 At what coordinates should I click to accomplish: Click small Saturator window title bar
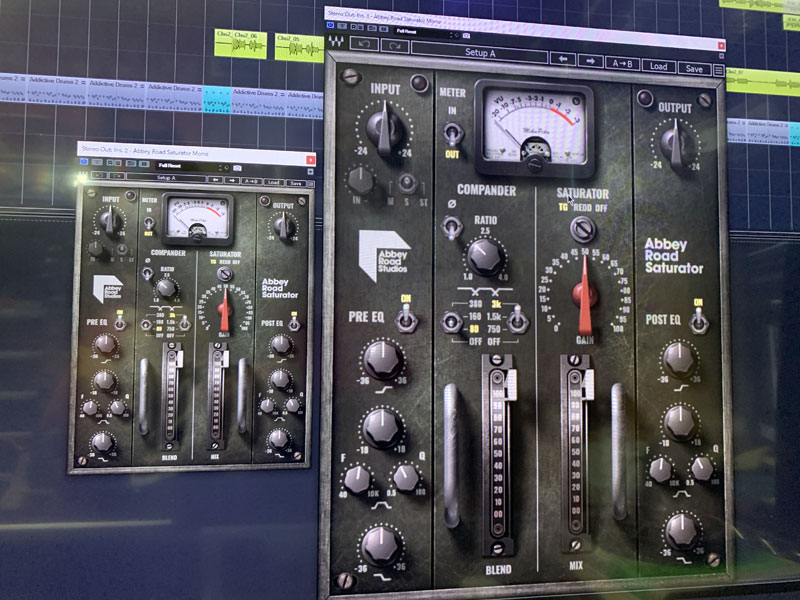tap(196, 152)
